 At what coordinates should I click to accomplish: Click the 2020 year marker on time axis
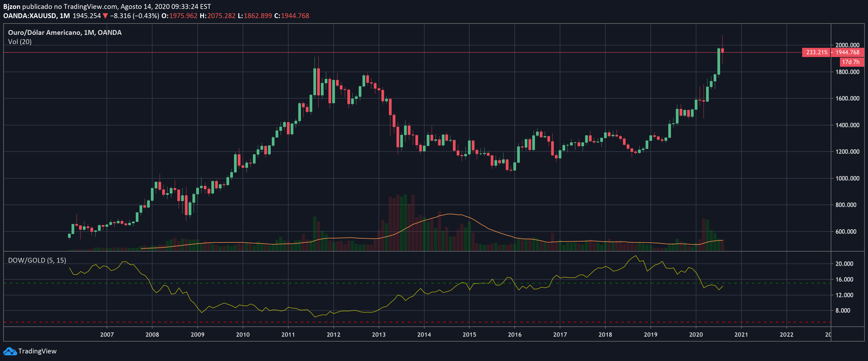[696, 334]
